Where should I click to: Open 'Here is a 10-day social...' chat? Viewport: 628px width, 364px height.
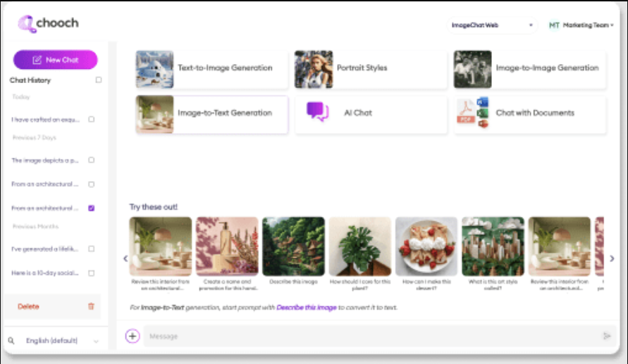pyautogui.click(x=45, y=272)
